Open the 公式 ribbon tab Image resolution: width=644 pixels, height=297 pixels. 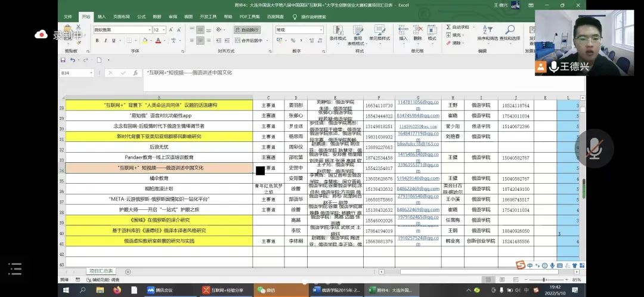pyautogui.click(x=141, y=17)
